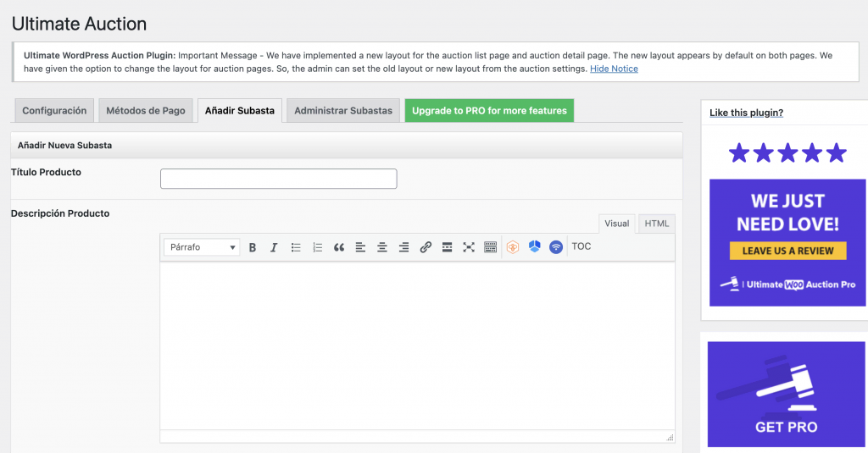Go to the Administrar Subastas tab
Image resolution: width=868 pixels, height=453 pixels.
click(x=343, y=111)
